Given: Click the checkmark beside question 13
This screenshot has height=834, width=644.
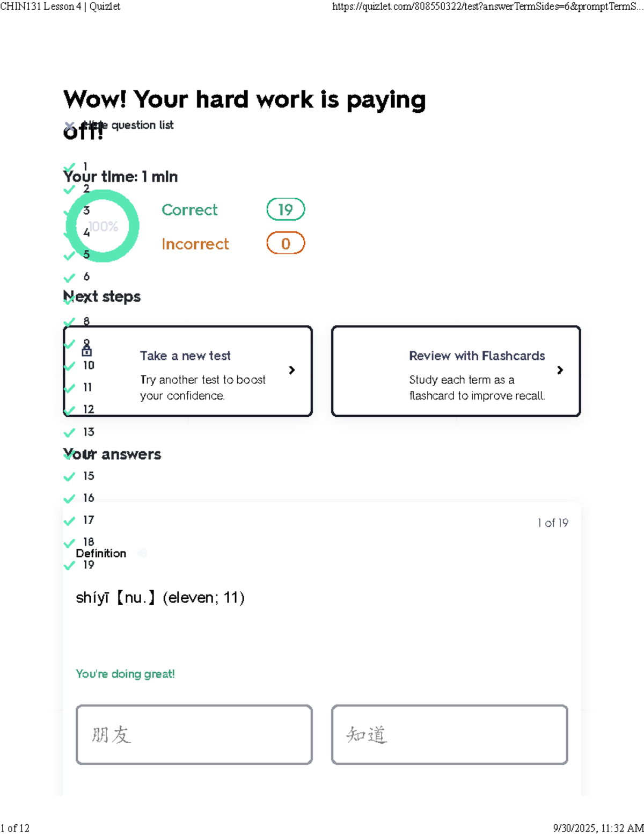Looking at the screenshot, I should click(x=69, y=432).
